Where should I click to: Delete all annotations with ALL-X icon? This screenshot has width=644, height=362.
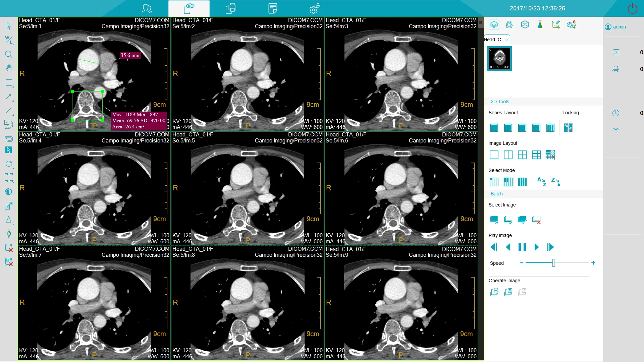coord(9,262)
